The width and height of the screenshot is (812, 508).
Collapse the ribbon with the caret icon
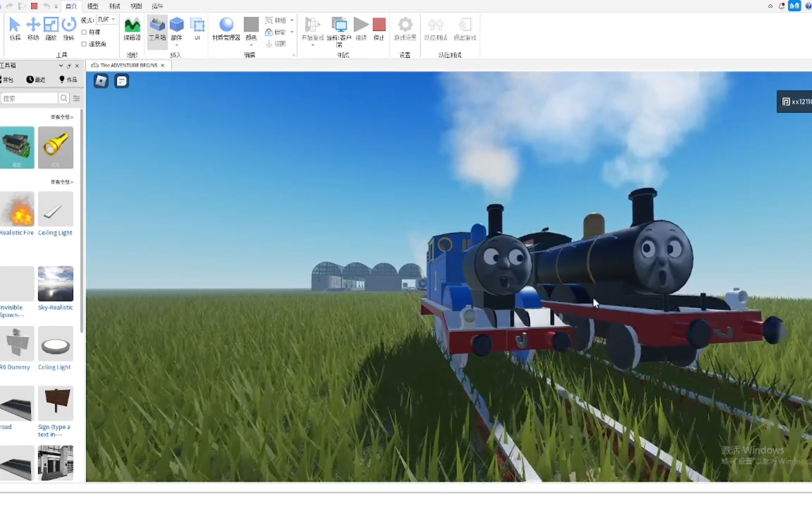770,6
